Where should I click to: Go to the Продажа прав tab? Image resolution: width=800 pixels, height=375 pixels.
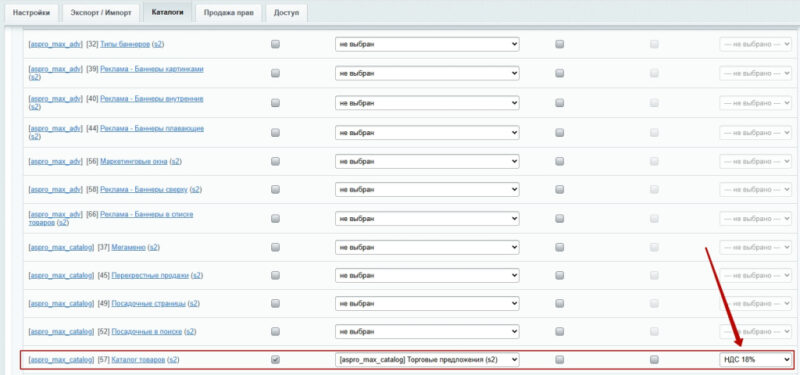[x=229, y=13]
